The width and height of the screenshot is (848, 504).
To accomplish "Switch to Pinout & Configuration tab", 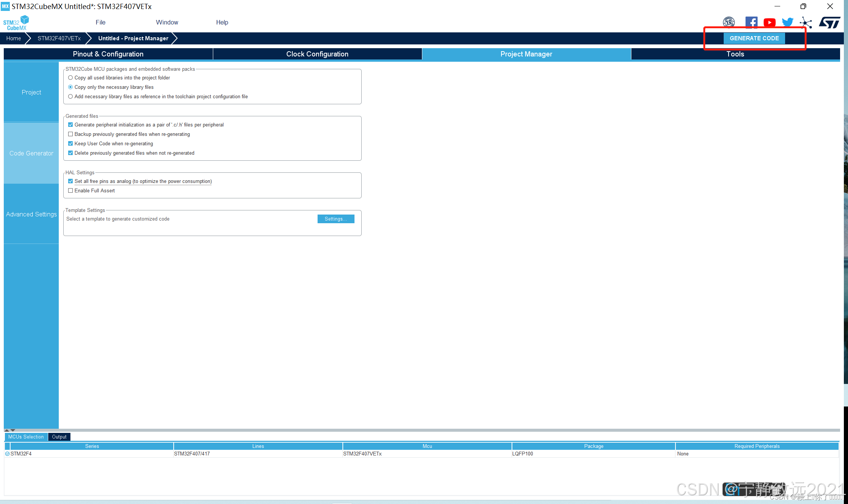I will pos(108,54).
